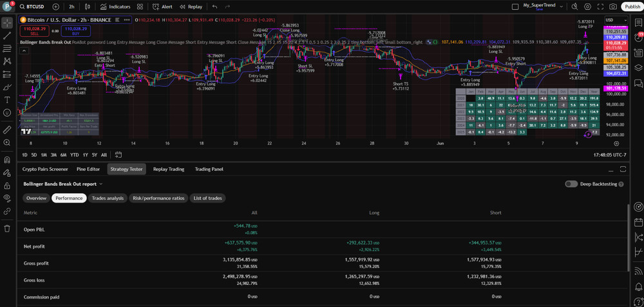Toggle magnet mode in left toolbar
This screenshot has width=644, height=307.
point(7,160)
